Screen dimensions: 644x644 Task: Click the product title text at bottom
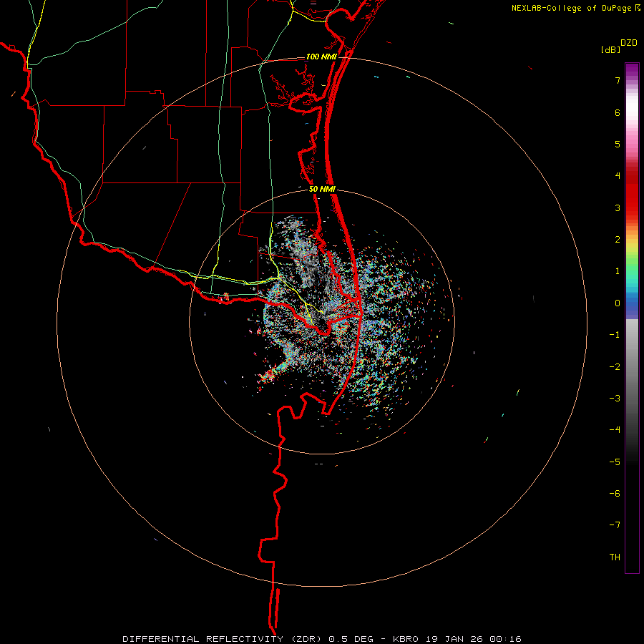(322, 639)
